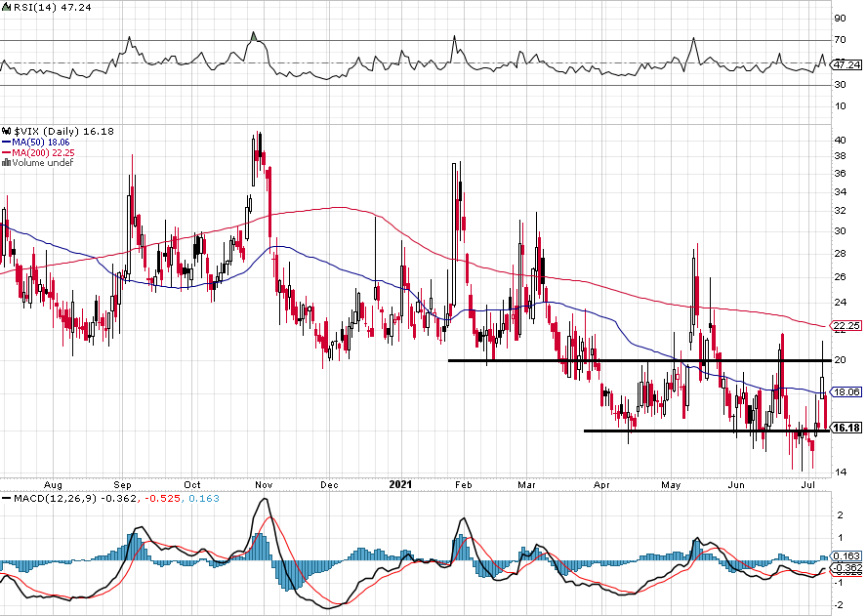Click the Dec label on time axis
Viewport: 867px width, 616px height.
coord(330,485)
